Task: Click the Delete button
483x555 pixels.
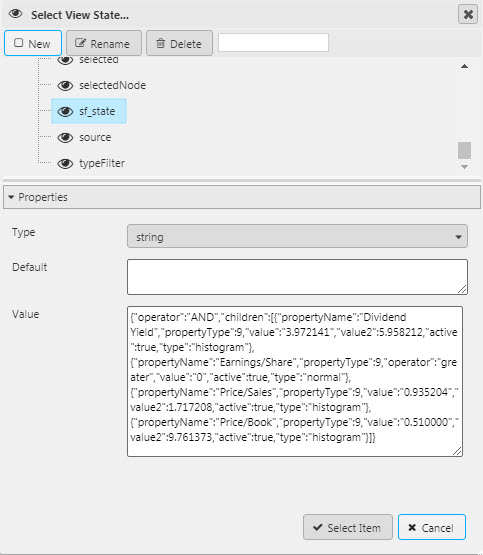Action: pos(179,43)
